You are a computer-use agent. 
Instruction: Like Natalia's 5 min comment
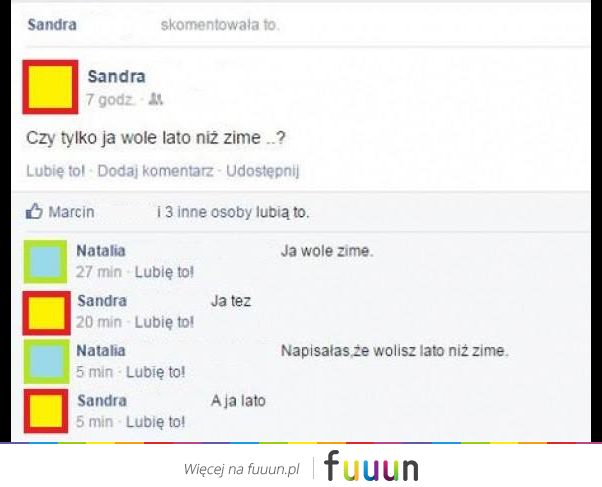(155, 372)
